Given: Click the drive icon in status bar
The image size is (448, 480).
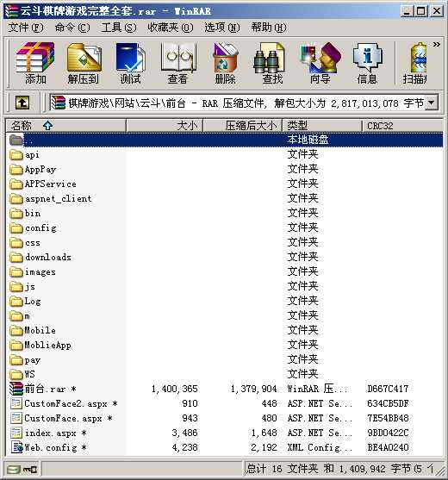Looking at the screenshot, I should 14,469.
